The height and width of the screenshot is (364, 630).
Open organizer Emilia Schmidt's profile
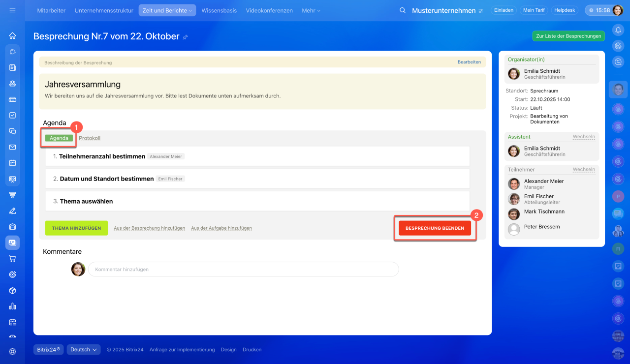point(542,71)
